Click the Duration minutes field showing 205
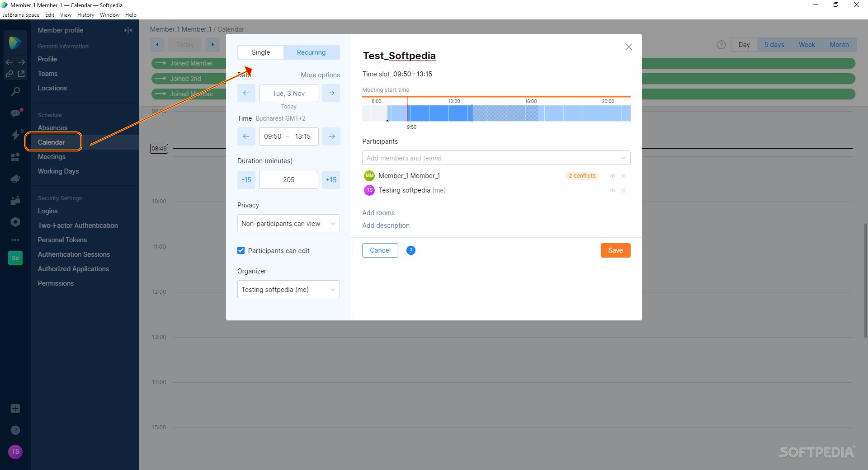868x470 pixels. [x=288, y=180]
